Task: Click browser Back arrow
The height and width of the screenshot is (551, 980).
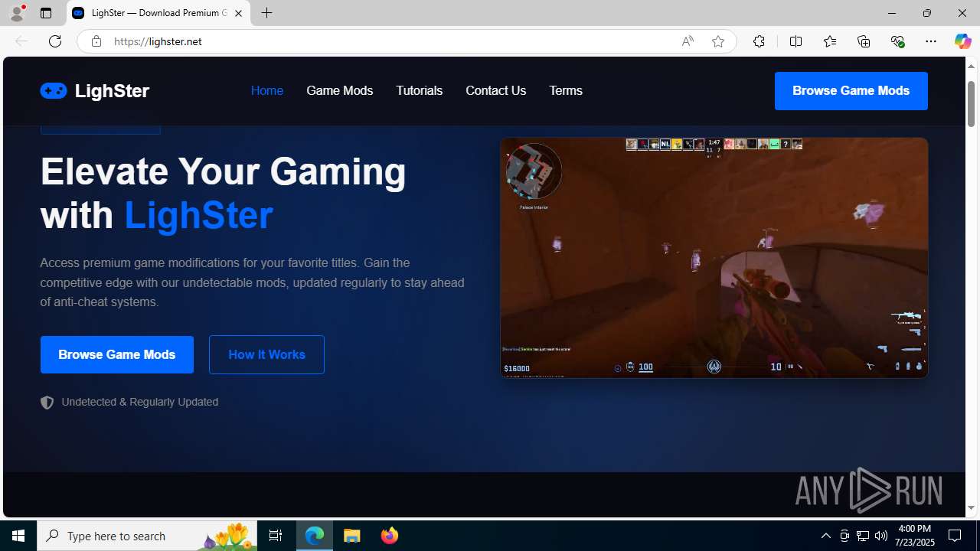Action: pos(21,41)
